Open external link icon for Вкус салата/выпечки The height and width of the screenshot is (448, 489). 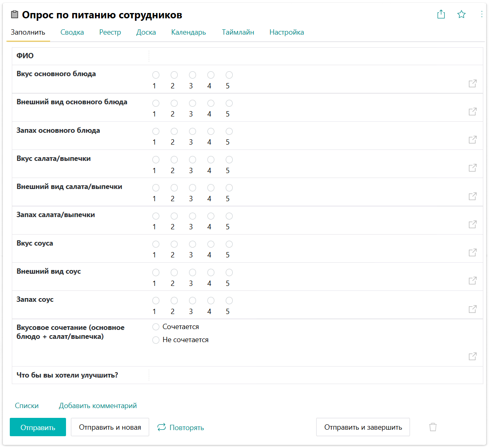(473, 168)
